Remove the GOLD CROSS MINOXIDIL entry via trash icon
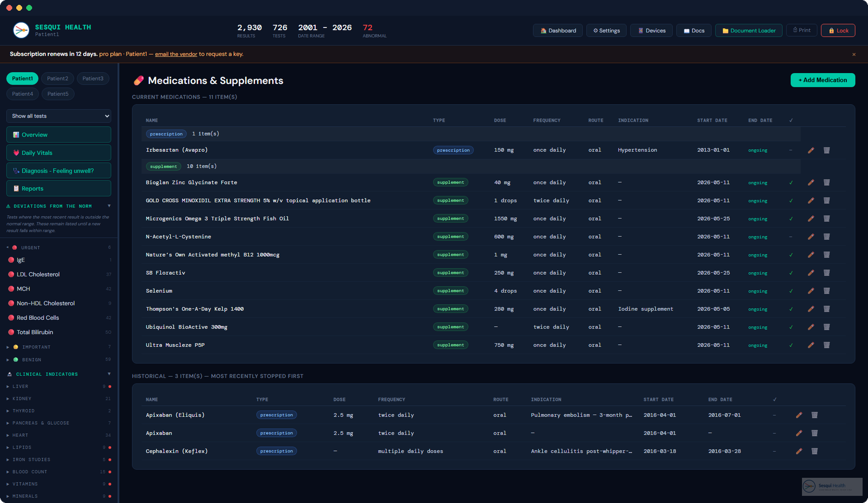The image size is (868, 503). click(x=827, y=201)
